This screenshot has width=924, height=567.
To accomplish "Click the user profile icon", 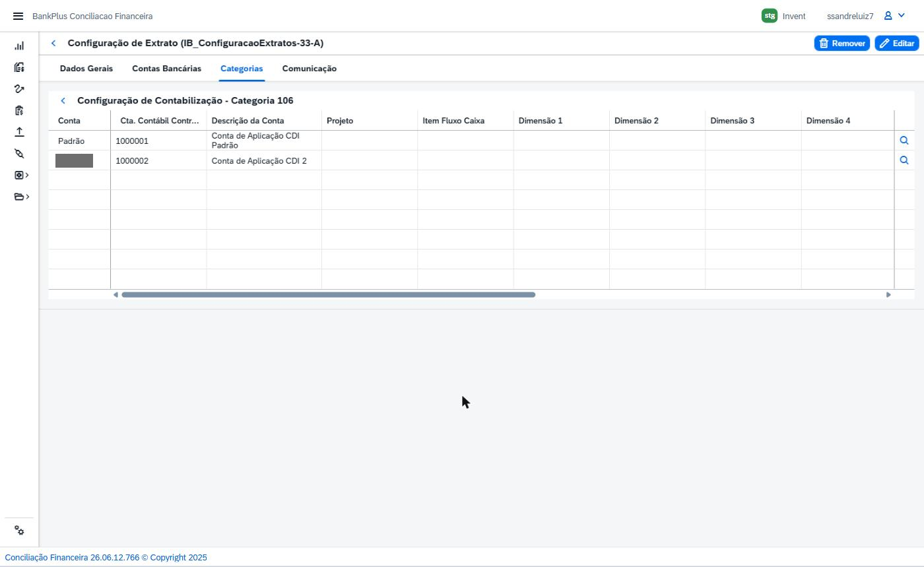I will 888,16.
